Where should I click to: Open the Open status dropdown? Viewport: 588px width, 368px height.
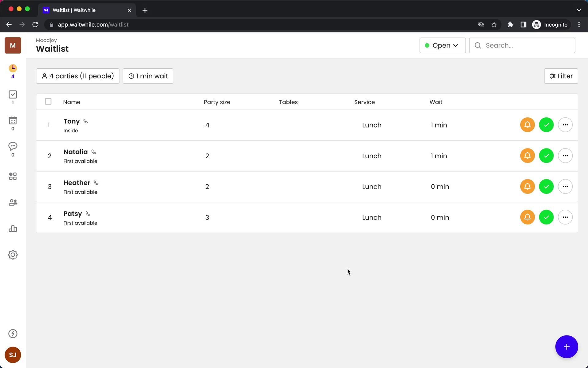click(442, 45)
